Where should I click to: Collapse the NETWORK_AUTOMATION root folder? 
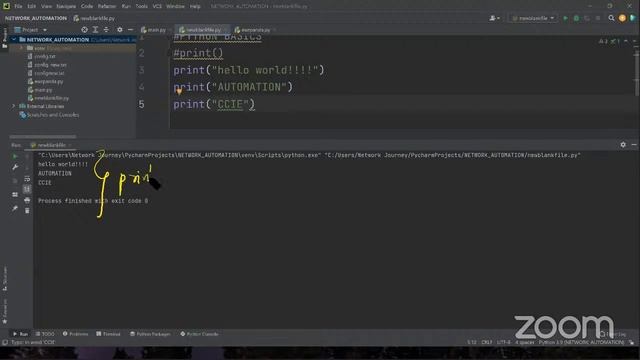click(x=14, y=40)
